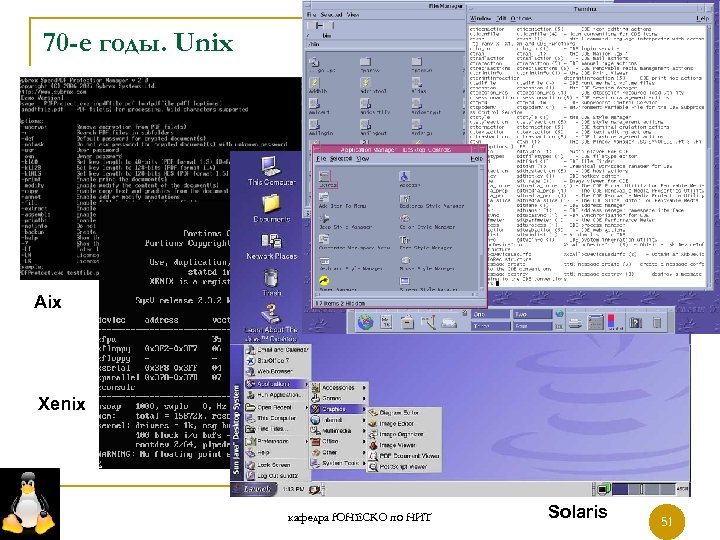Open File menu in Application Manager window

pyautogui.click(x=321, y=158)
